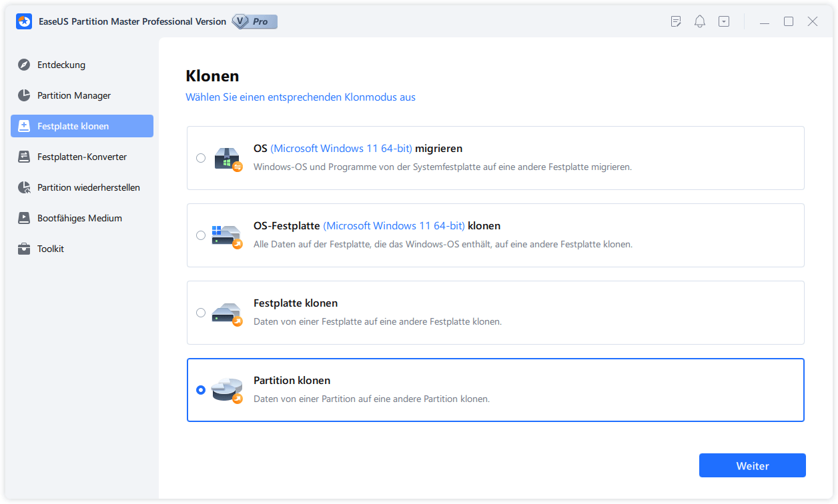Click 'Windows-OS und Programme' description text
Screen dimensions: 838x504
442,167
